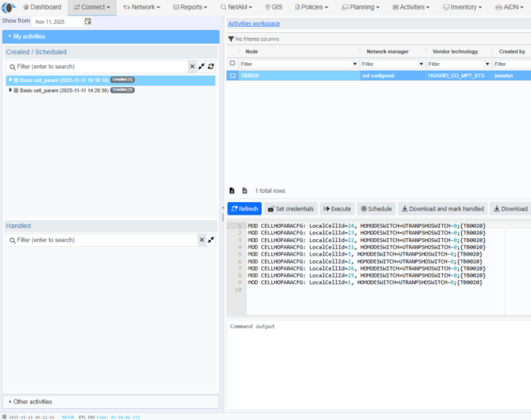The width and height of the screenshot is (531, 420).
Task: Click the app logo in top-left
Action: [x=9, y=7]
